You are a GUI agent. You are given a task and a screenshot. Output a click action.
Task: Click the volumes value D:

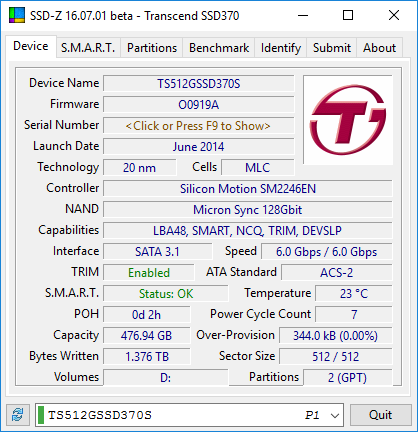[x=166, y=378]
